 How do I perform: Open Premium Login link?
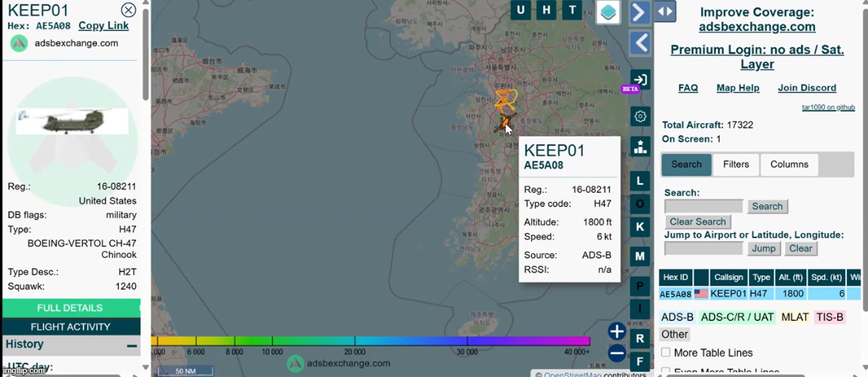click(757, 57)
